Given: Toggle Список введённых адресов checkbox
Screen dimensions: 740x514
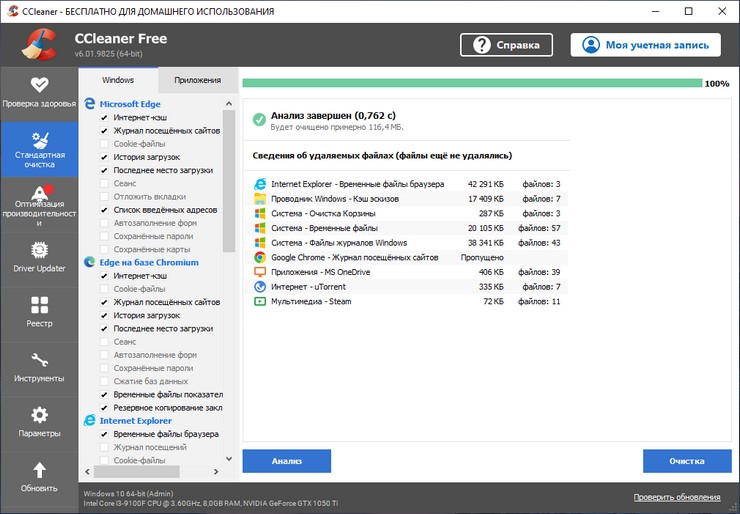Looking at the screenshot, I should tap(104, 210).
